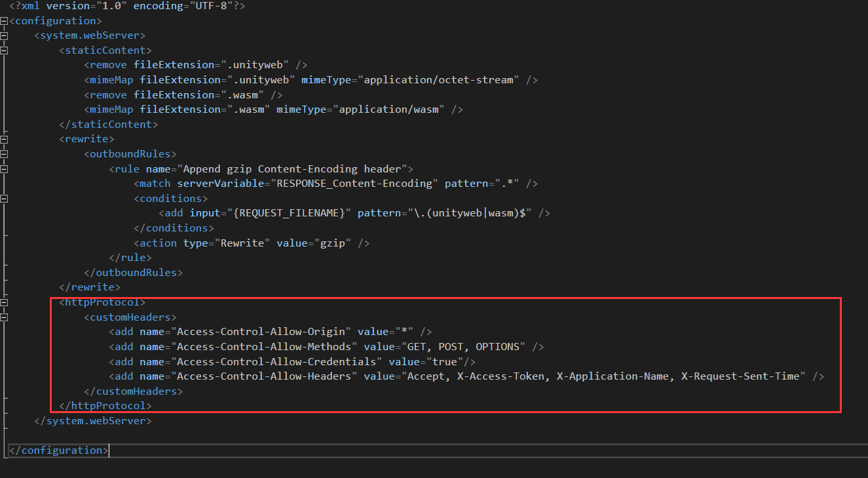Click the "GET, POST, OPTIONS" value
This screenshot has height=478, width=868.
coord(462,347)
